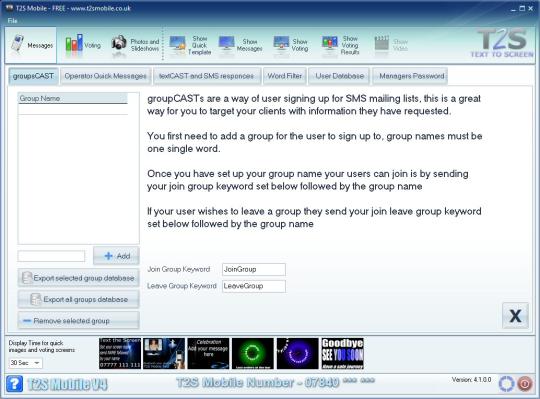Click the Group Name column header
Screen dimensions: 540x399
(73, 98)
